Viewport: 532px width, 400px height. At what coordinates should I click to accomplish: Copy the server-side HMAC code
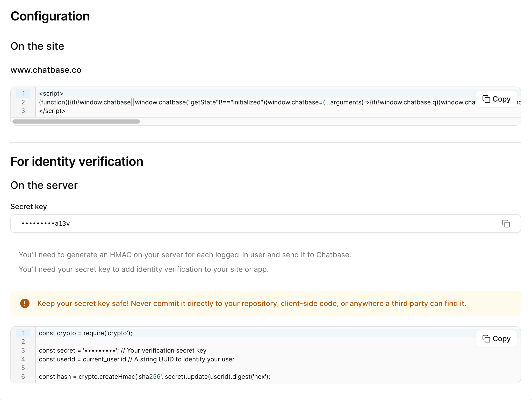[x=496, y=339]
